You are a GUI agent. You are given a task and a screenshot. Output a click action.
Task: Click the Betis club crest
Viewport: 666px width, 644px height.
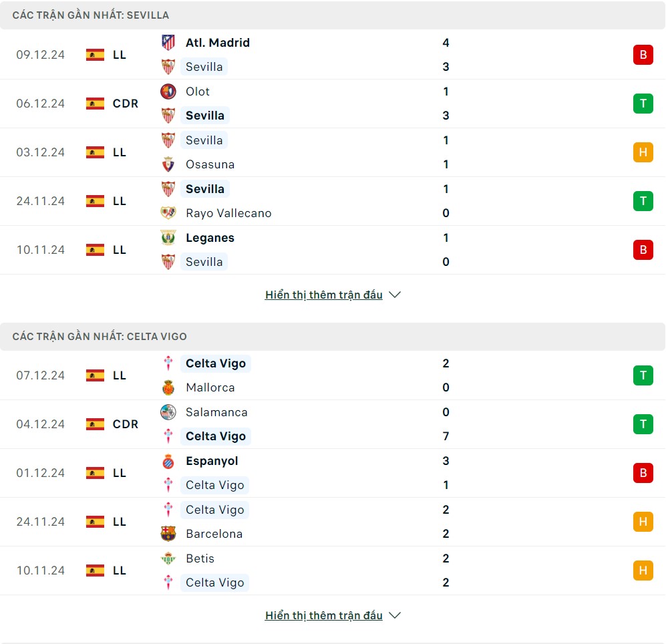click(168, 558)
